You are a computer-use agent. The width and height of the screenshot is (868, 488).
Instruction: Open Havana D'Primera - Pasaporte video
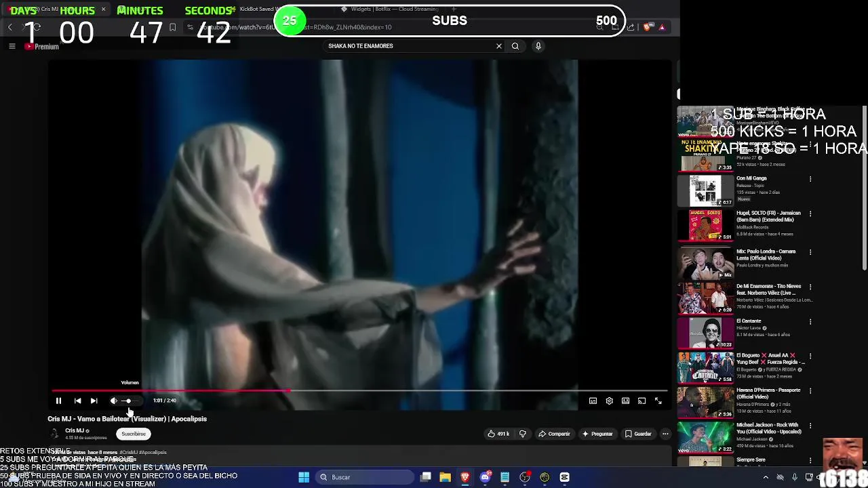coord(705,402)
